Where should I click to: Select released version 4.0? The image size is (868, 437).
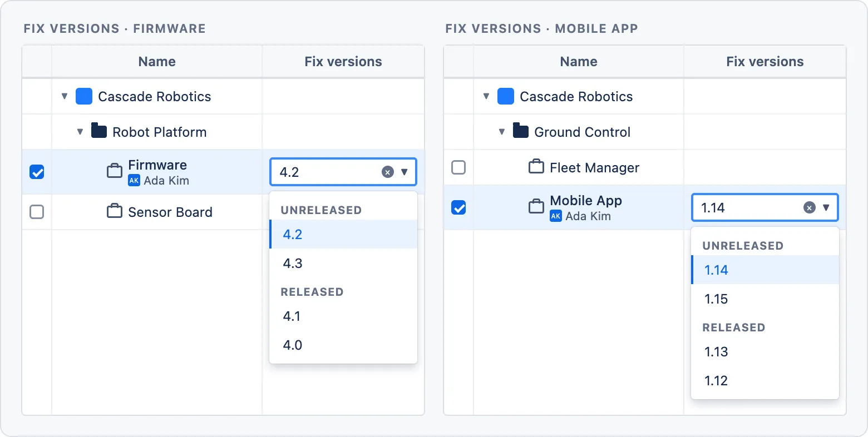343,345
